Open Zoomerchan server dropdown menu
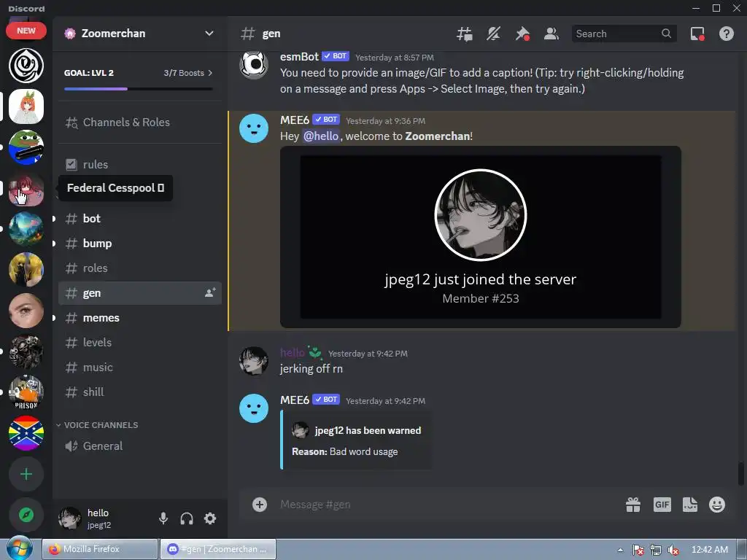This screenshot has height=560, width=747. 209,34
